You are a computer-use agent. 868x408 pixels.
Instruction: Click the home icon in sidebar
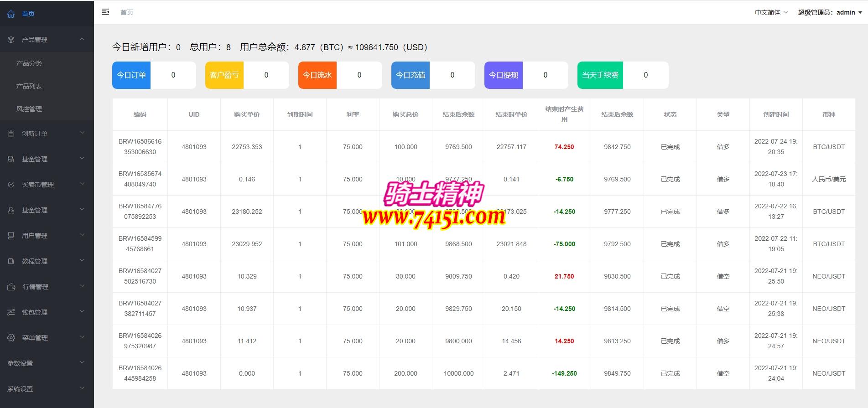coord(11,14)
